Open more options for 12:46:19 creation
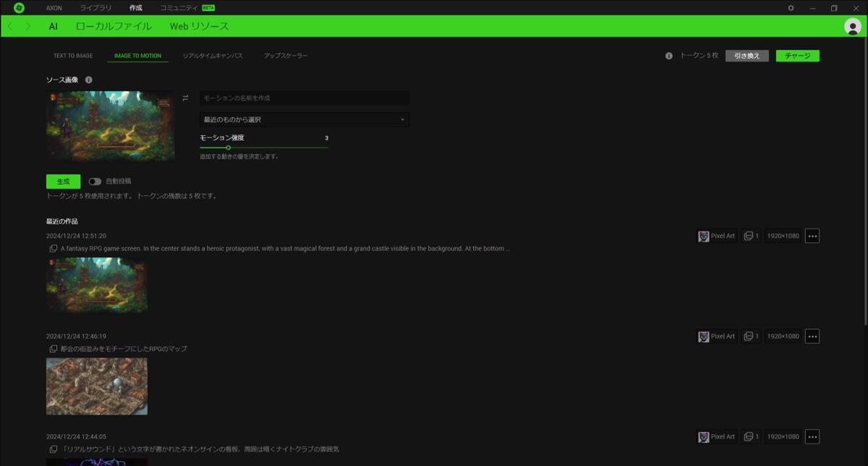Image resolution: width=868 pixels, height=466 pixels. [x=812, y=336]
